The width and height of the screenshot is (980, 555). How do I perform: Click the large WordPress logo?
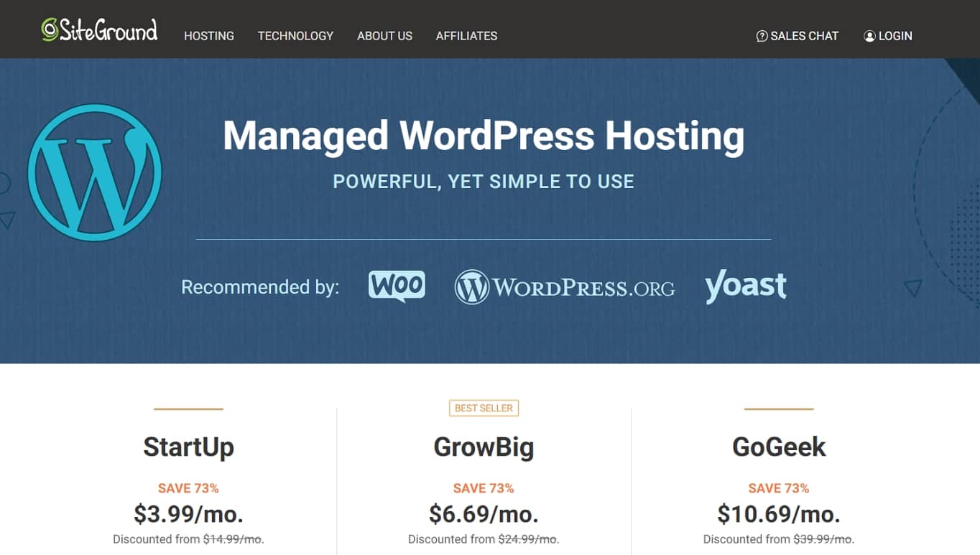95,172
